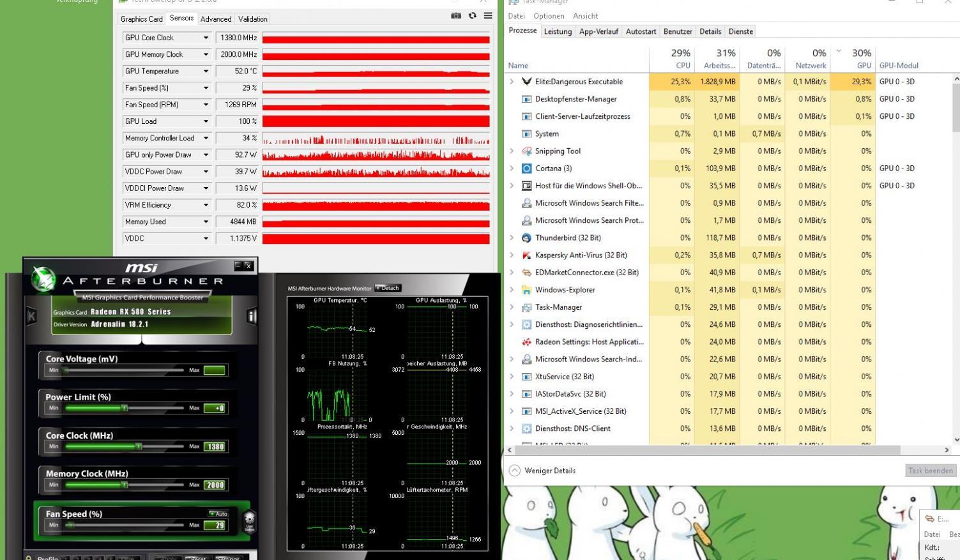Click the Cortana process icon
Screen dimensions: 960x560
(x=527, y=169)
